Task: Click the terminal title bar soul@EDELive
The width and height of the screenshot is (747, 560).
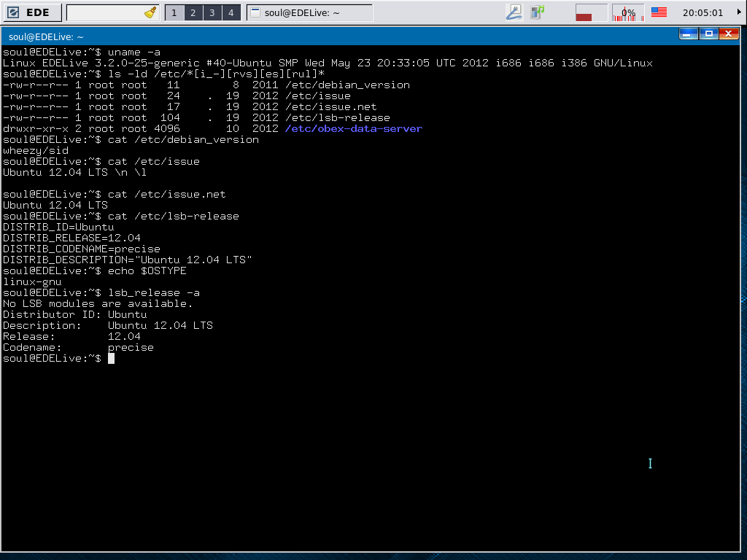Action: 338,36
